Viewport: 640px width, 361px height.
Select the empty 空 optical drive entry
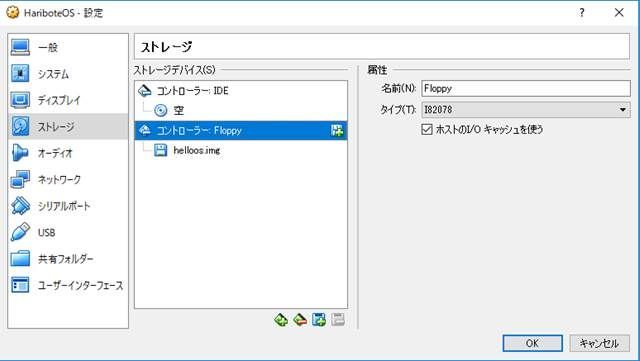pos(241,110)
